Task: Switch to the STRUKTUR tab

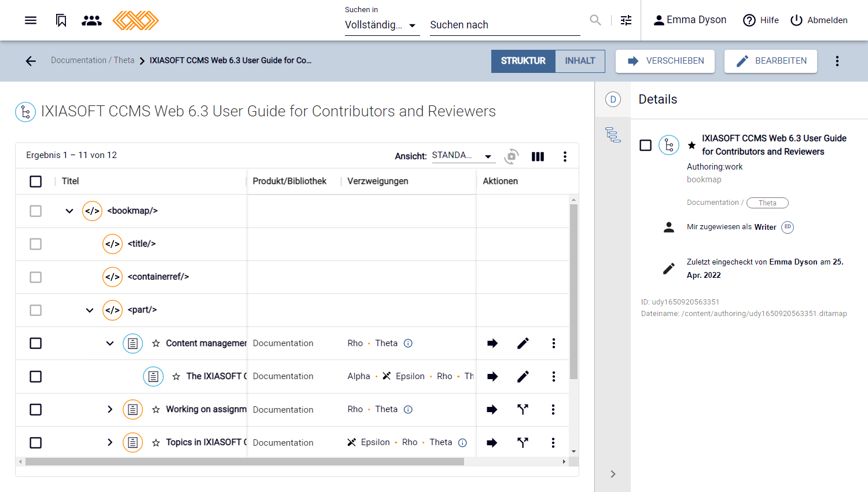Action: [x=523, y=61]
